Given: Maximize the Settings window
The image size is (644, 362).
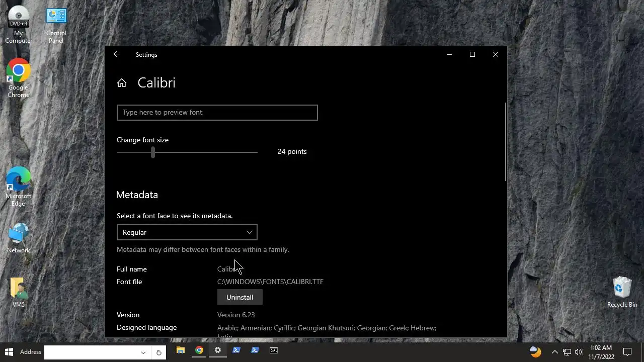Looking at the screenshot, I should [472, 54].
